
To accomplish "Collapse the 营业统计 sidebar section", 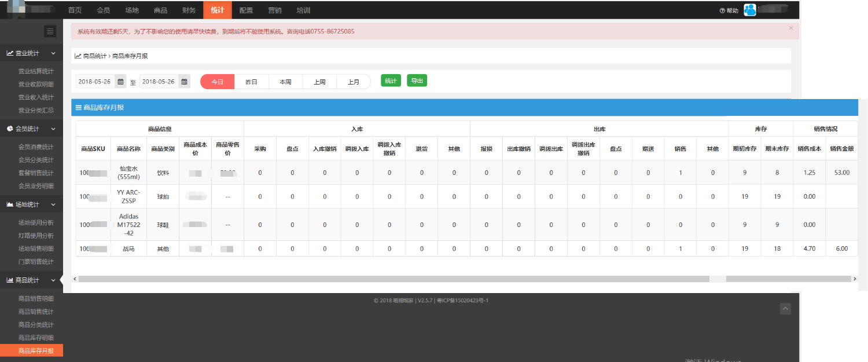I will pos(31,53).
